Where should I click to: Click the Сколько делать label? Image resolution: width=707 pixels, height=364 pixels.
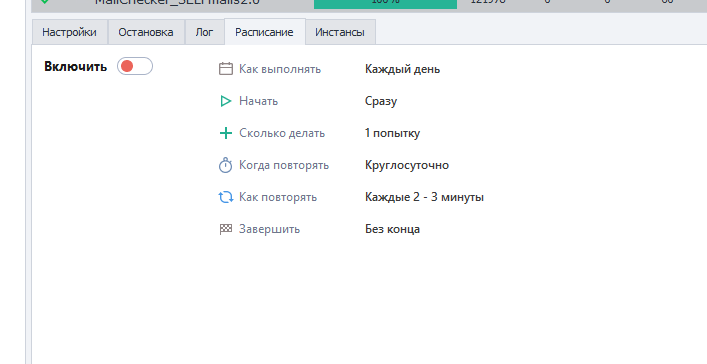pyautogui.click(x=282, y=133)
